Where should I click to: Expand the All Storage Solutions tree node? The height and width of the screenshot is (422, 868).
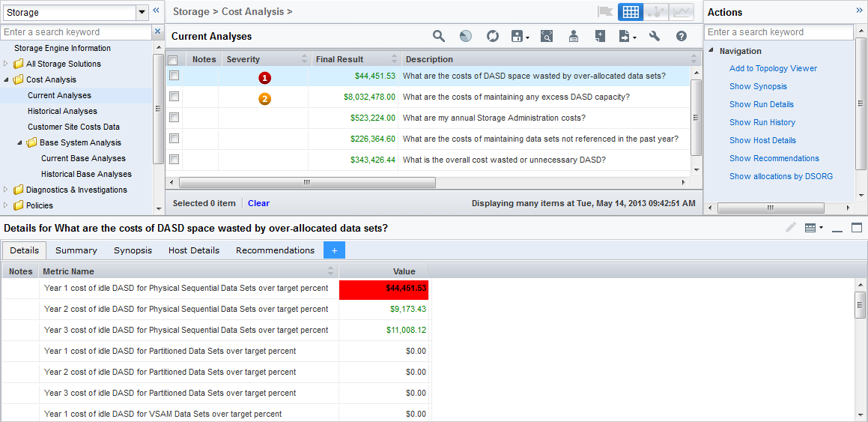tap(6, 64)
